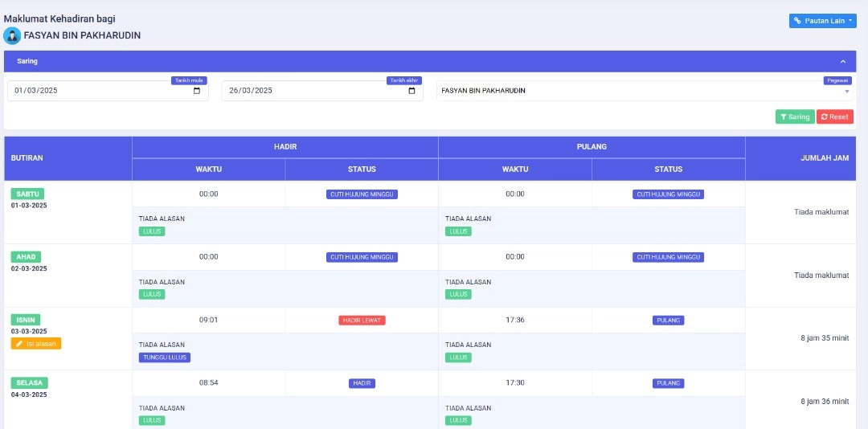The image size is (868, 429).
Task: Click the user avatar icon beside FASYAN BIN PAKHARUDIN
Action: click(x=12, y=35)
